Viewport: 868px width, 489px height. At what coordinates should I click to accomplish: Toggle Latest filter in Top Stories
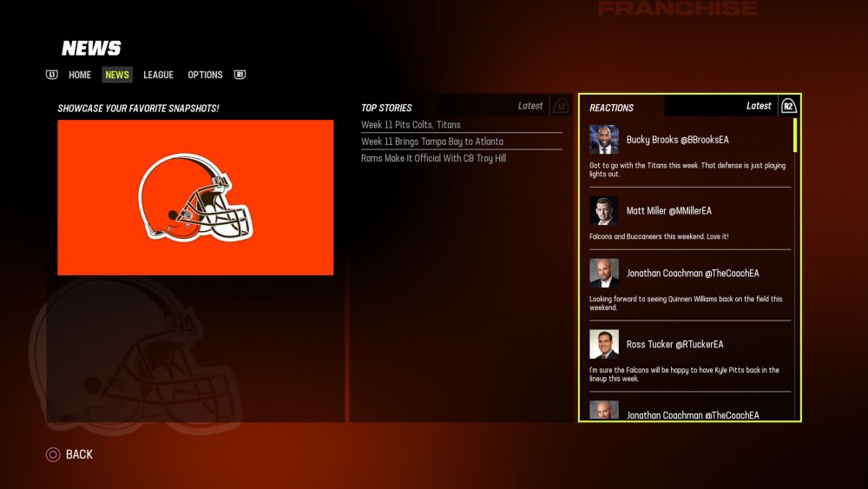pos(530,106)
